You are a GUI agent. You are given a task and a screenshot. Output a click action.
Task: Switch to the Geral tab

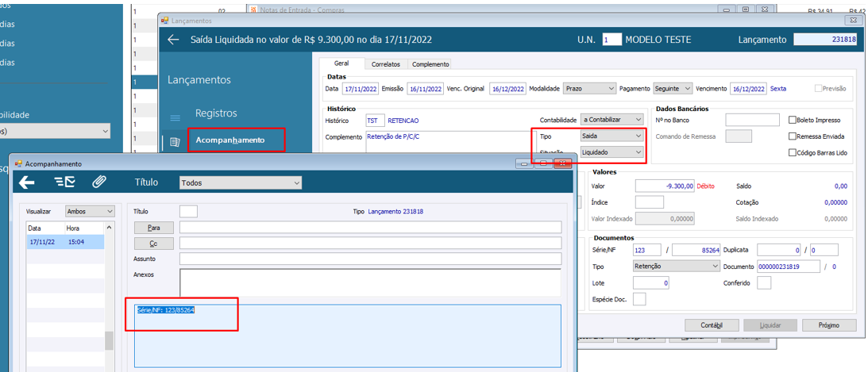pyautogui.click(x=341, y=63)
